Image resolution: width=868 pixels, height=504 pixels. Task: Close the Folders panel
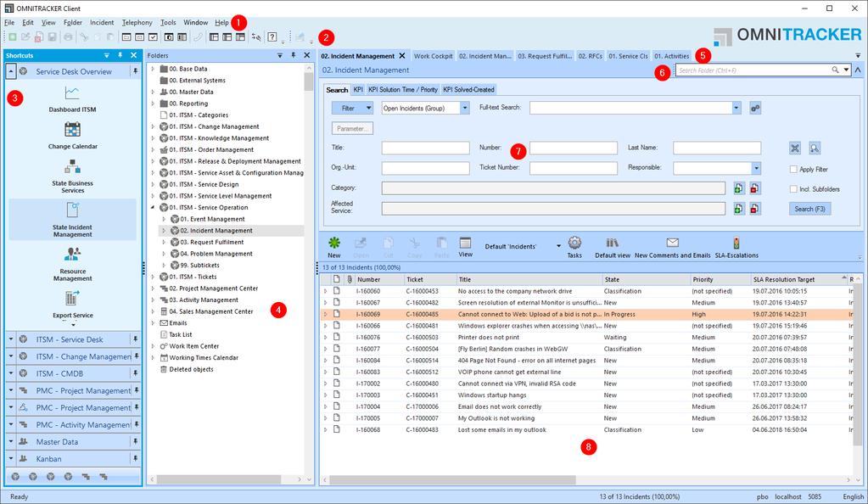(x=306, y=55)
